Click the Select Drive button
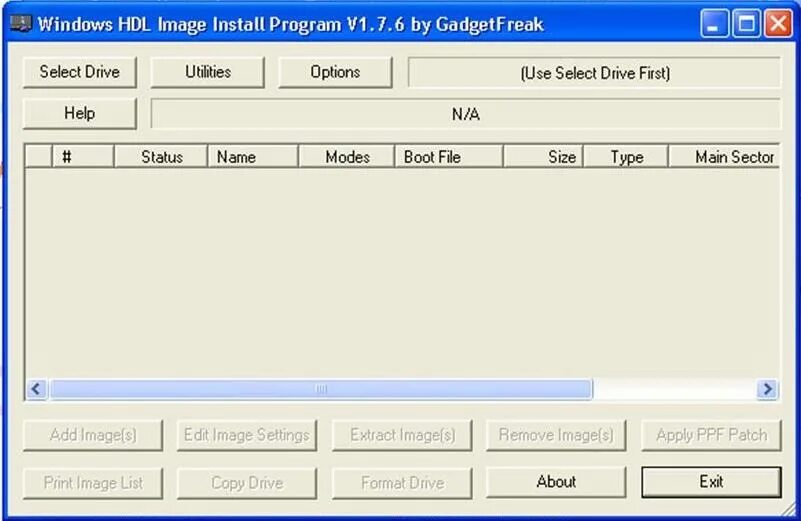The image size is (801, 521). click(80, 72)
